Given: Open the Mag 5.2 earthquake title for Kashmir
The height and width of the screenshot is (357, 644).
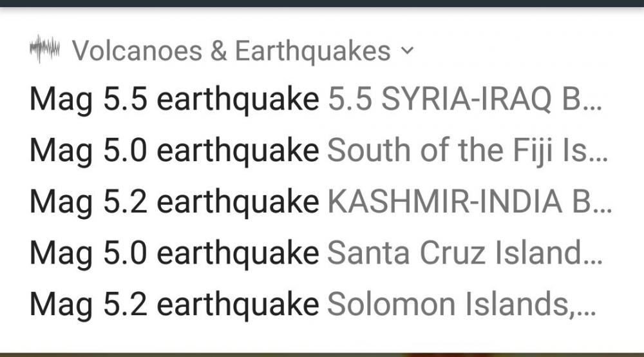Looking at the screenshot, I should [x=174, y=202].
